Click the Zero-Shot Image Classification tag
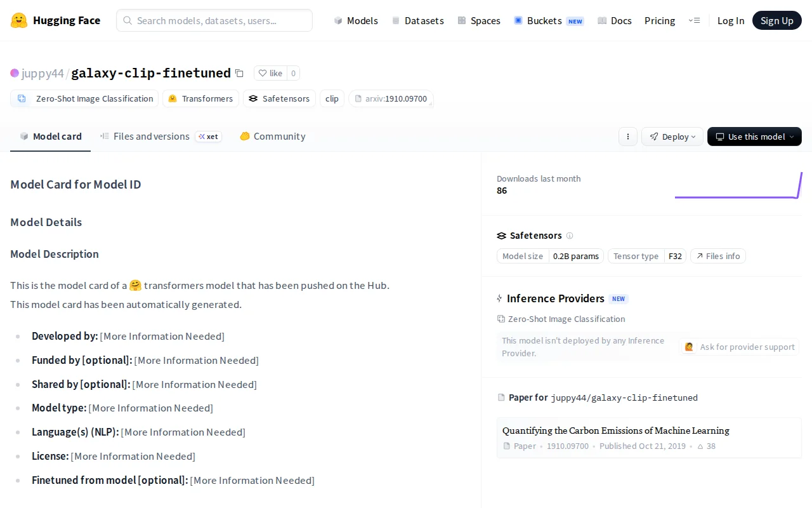812x508 pixels. (84, 98)
